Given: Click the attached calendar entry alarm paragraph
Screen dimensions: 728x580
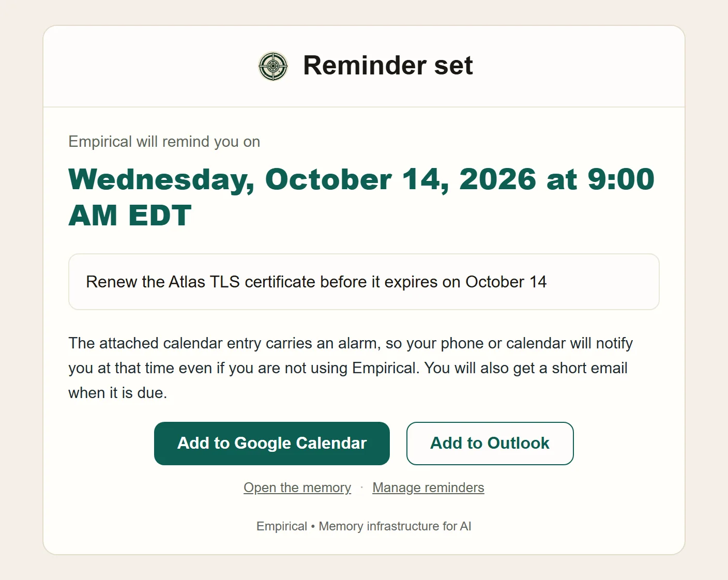Looking at the screenshot, I should pos(352,368).
